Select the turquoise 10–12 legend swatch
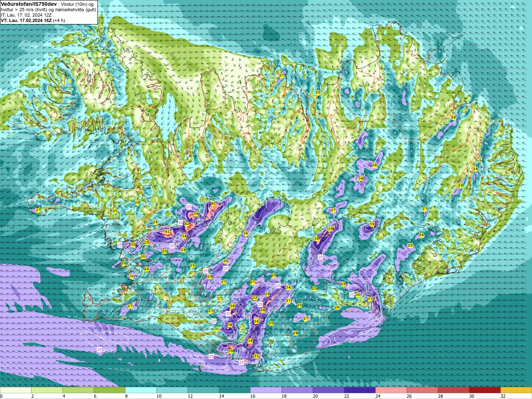This screenshot has width=532, height=399. click(172, 390)
